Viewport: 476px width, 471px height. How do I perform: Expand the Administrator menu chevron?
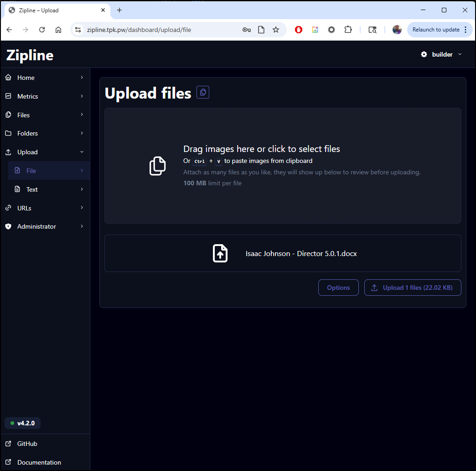pos(82,226)
